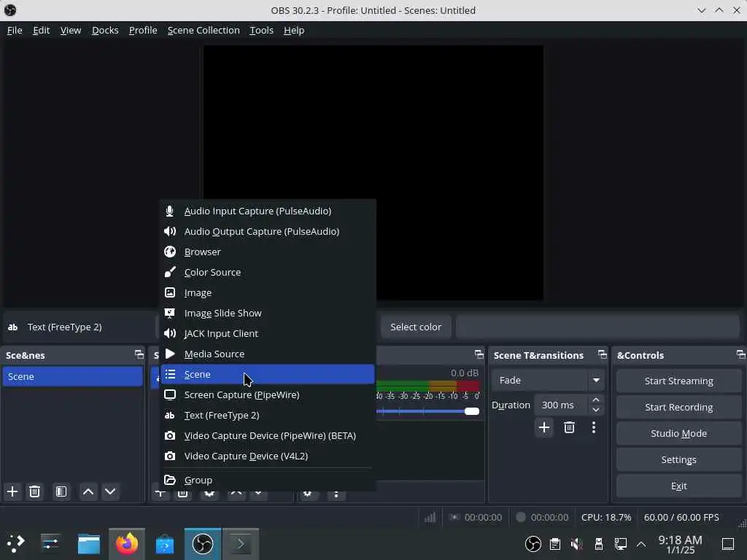The width and height of the screenshot is (747, 560).
Task: Add Video Capture Device (V4L2)
Action: click(x=268, y=456)
